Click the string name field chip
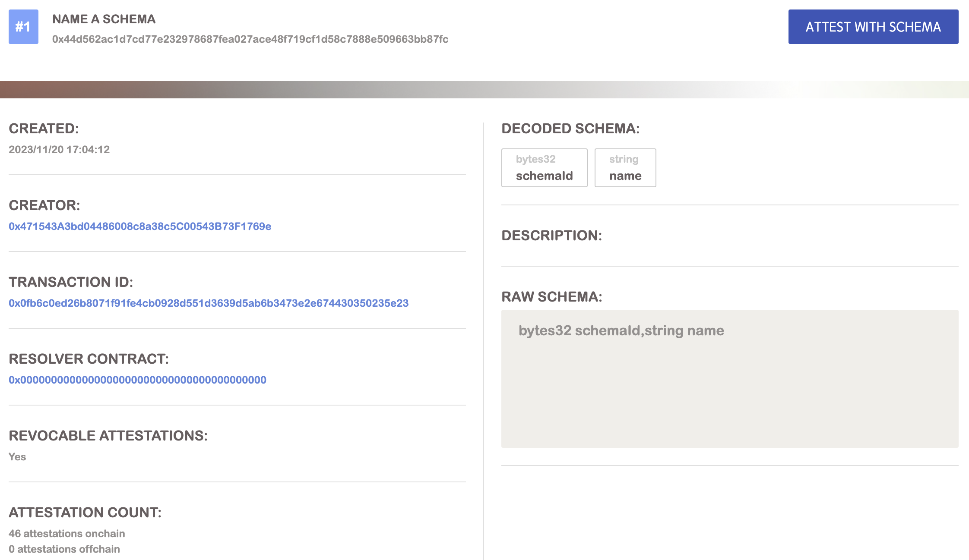 (625, 168)
